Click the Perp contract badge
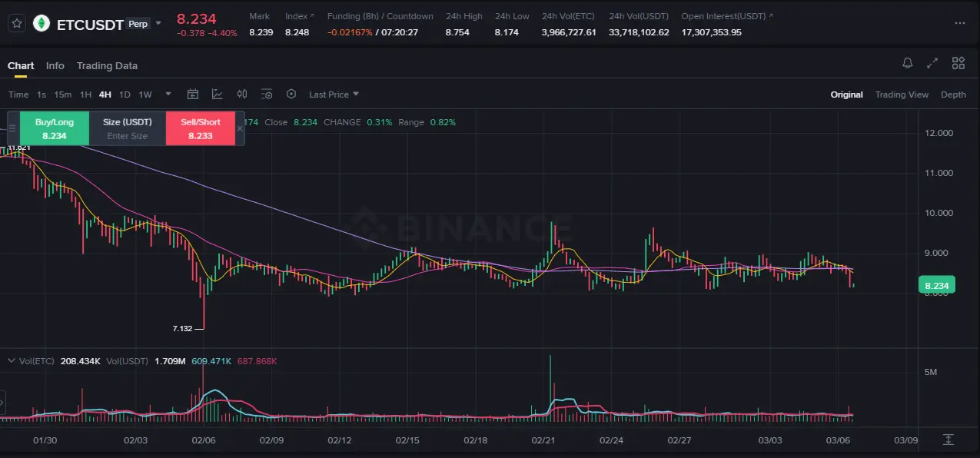Image resolution: width=980 pixels, height=458 pixels. point(138,24)
